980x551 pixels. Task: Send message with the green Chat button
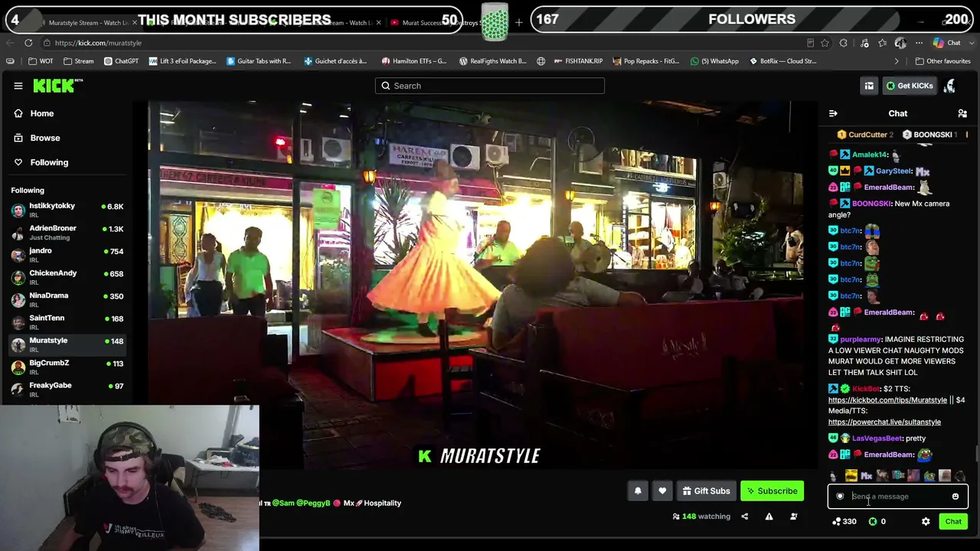tap(953, 522)
